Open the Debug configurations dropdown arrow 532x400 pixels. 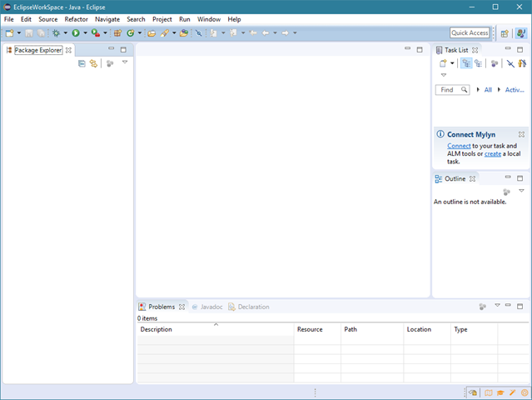(66, 33)
